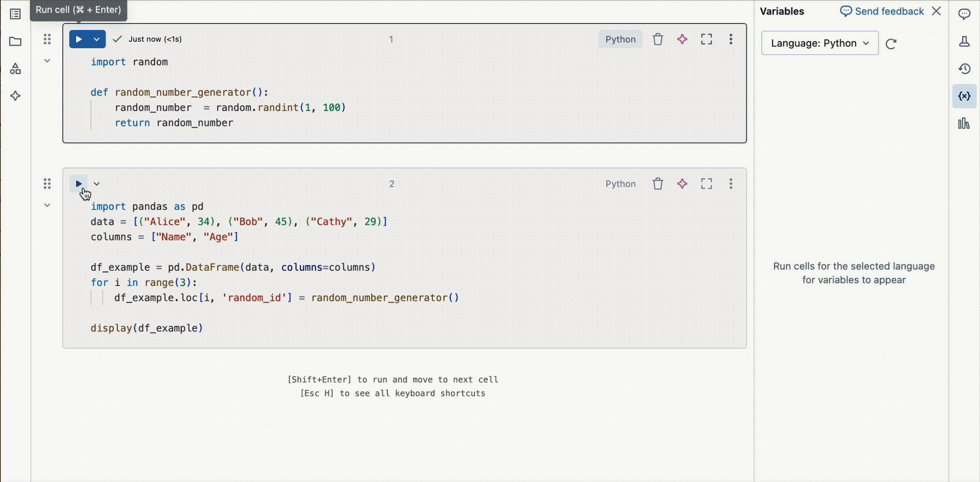
Task: Expand cell 1 to fullscreen
Action: 706,39
